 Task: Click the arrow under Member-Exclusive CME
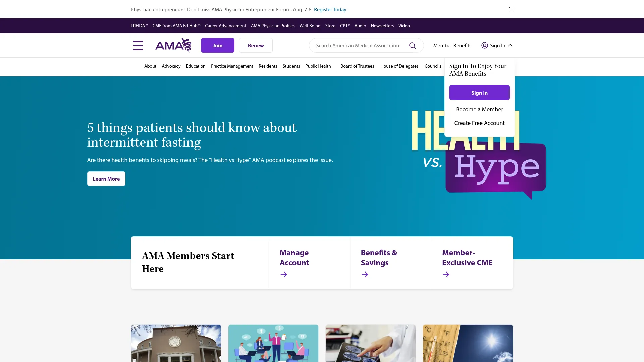[x=446, y=275]
